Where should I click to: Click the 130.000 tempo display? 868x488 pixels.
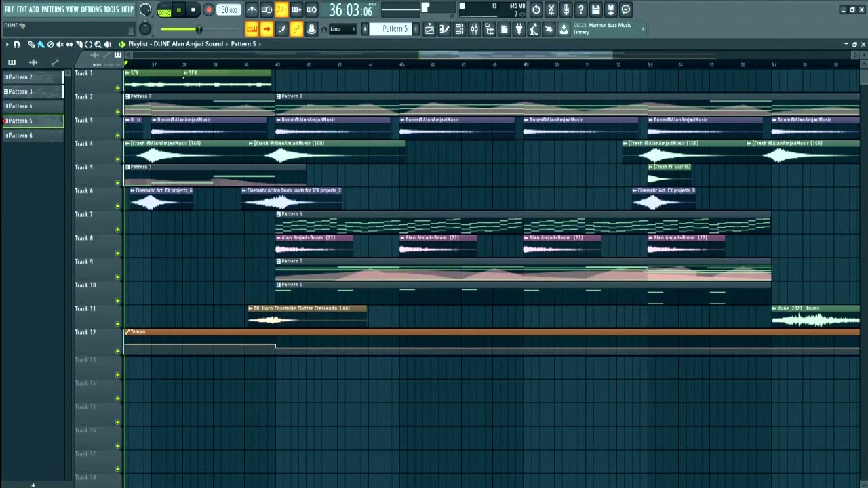(228, 10)
